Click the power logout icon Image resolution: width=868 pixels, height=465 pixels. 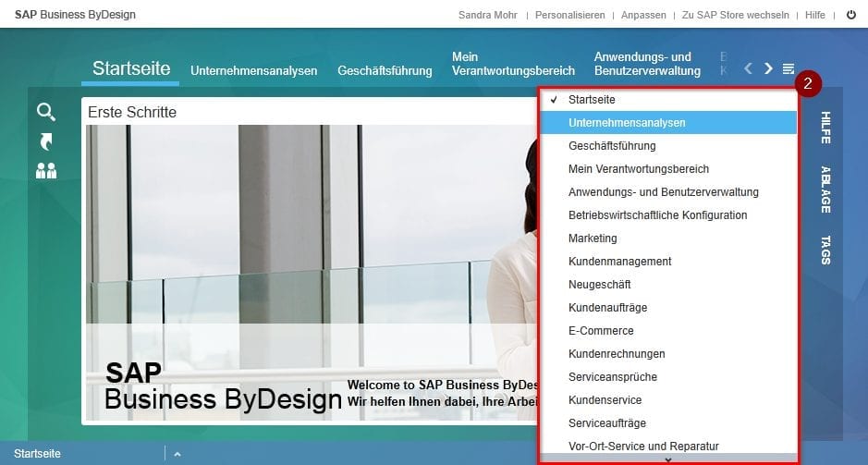click(851, 15)
